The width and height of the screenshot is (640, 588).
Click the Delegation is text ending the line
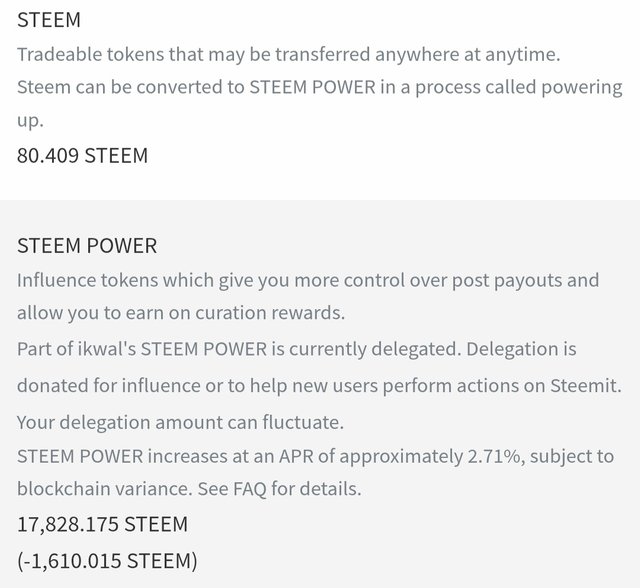pos(521,349)
